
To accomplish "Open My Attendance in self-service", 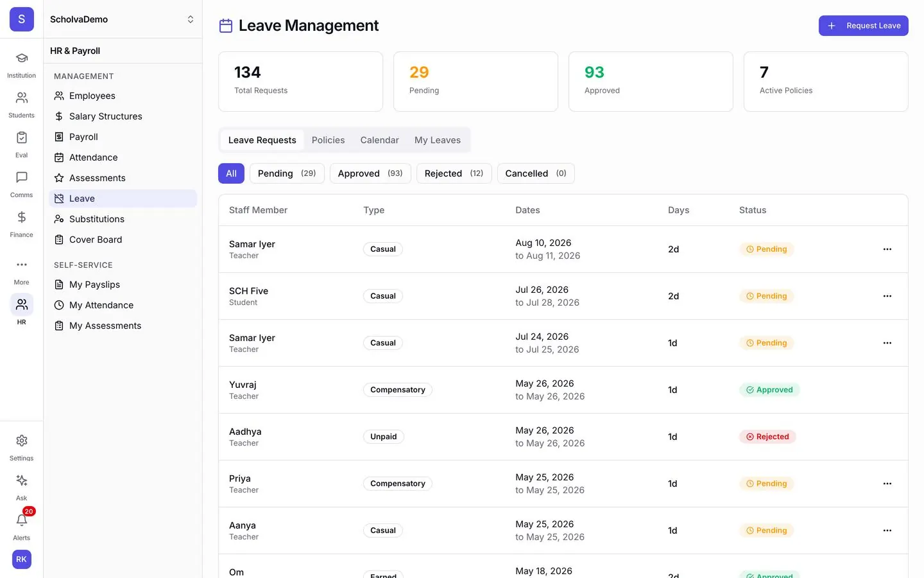I will click(123, 305).
